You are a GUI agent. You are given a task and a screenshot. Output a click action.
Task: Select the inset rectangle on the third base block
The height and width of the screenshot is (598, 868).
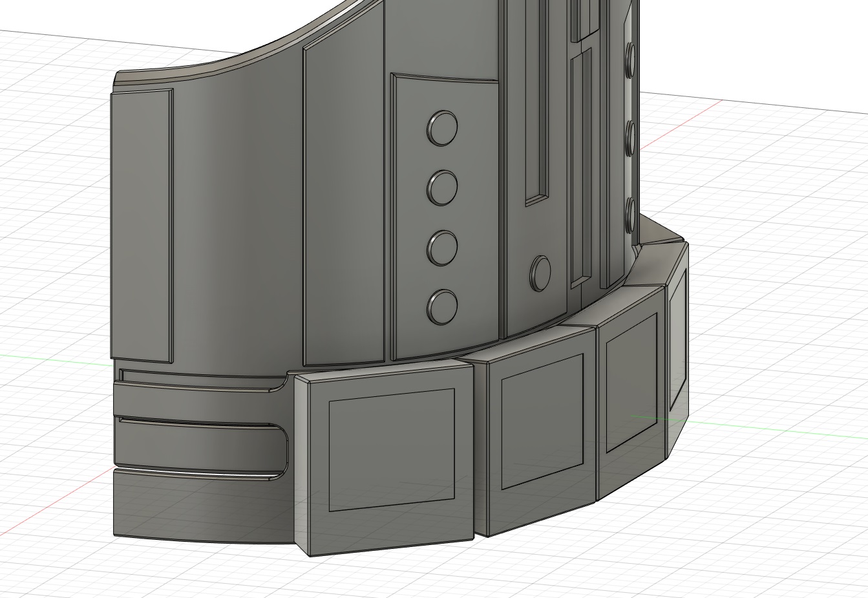(x=631, y=383)
